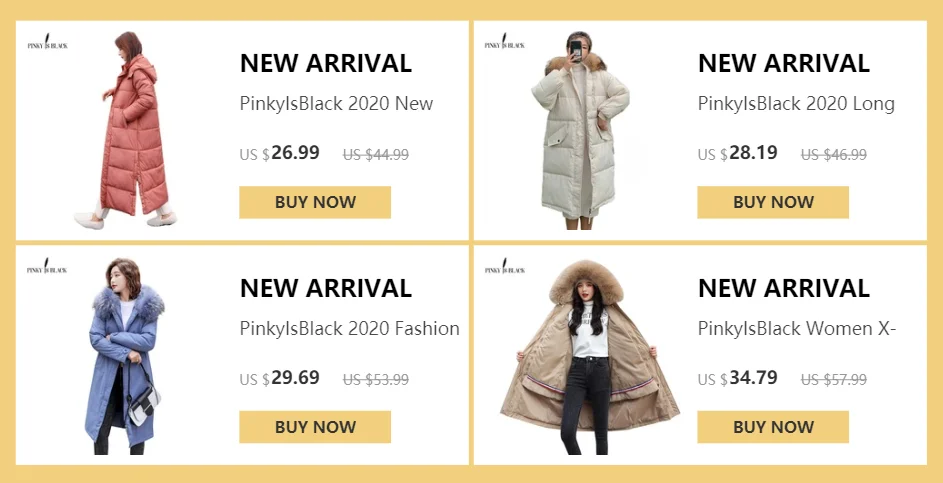Buy the $28.19 coat with BUY NOW
This screenshot has height=483, width=943.
[x=773, y=202]
